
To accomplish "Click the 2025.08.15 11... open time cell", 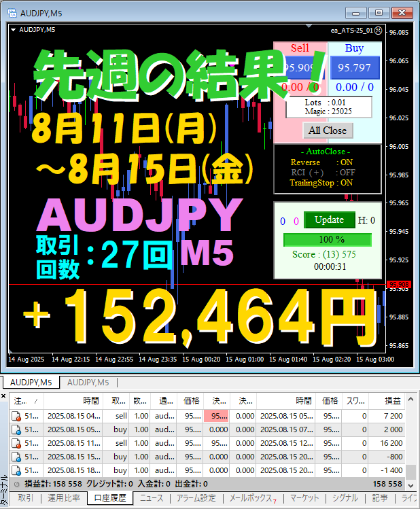I will [73, 444].
